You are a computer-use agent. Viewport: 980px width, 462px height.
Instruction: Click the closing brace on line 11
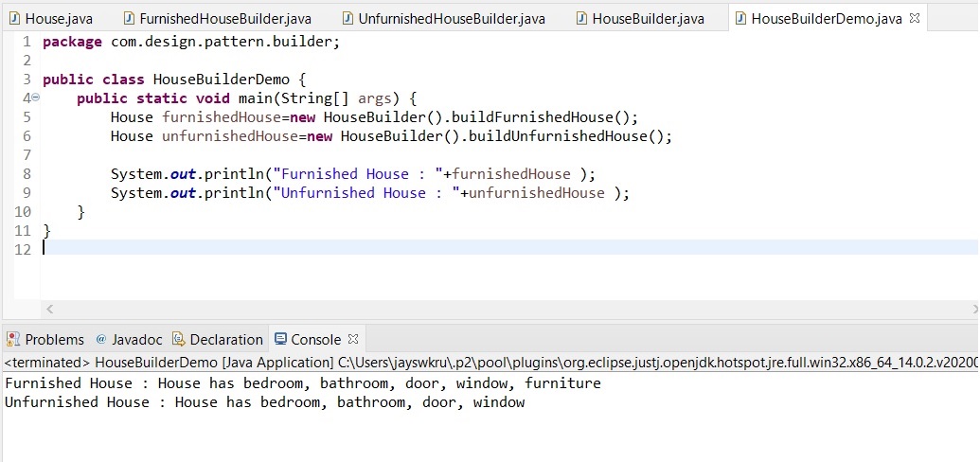pyautogui.click(x=46, y=231)
